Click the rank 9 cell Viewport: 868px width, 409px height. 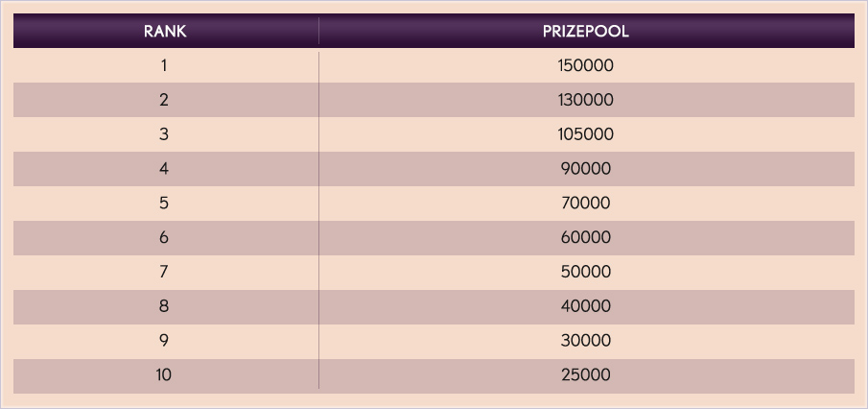click(164, 341)
